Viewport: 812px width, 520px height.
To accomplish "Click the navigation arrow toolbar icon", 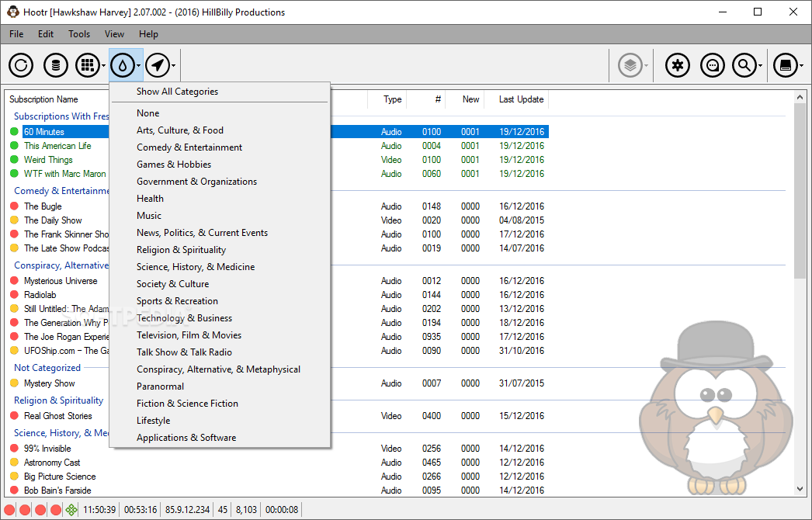I will click(x=158, y=65).
